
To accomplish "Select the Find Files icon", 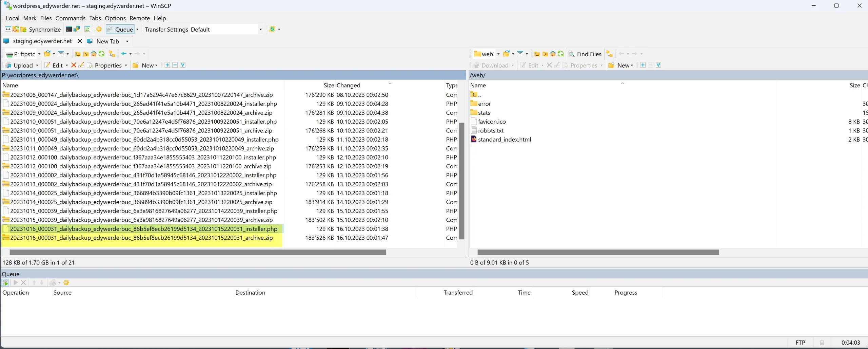I will click(x=572, y=54).
